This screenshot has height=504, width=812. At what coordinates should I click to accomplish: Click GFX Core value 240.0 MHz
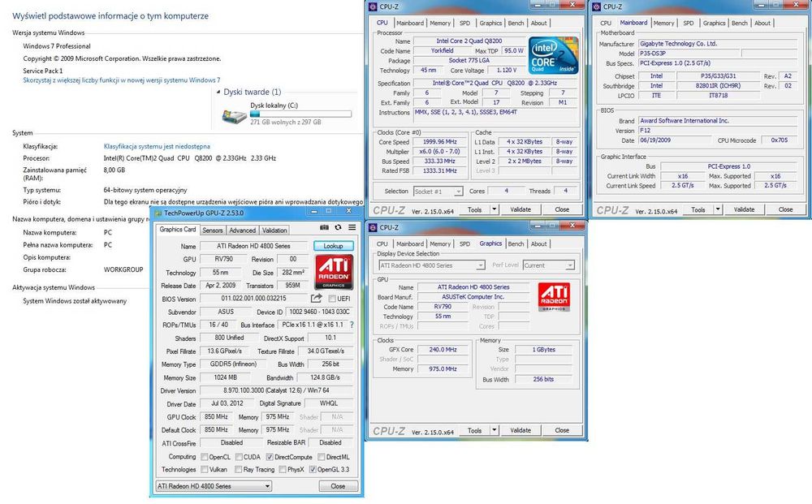tap(443, 349)
